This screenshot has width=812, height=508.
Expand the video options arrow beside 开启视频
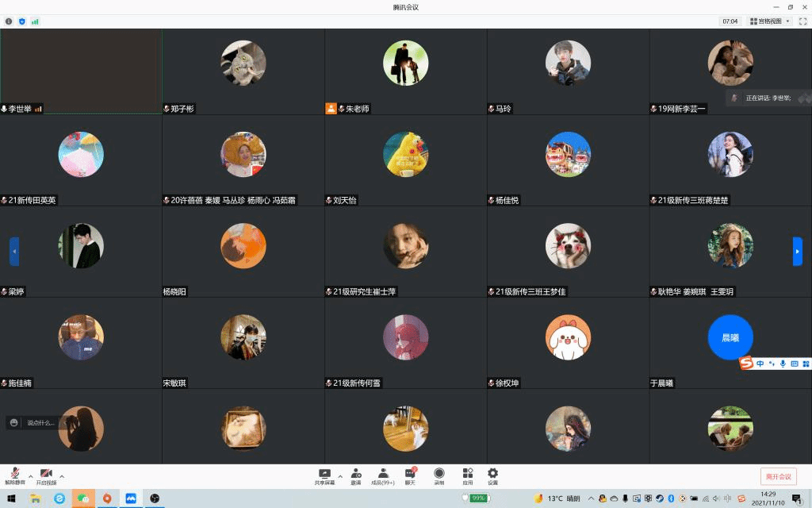point(62,476)
